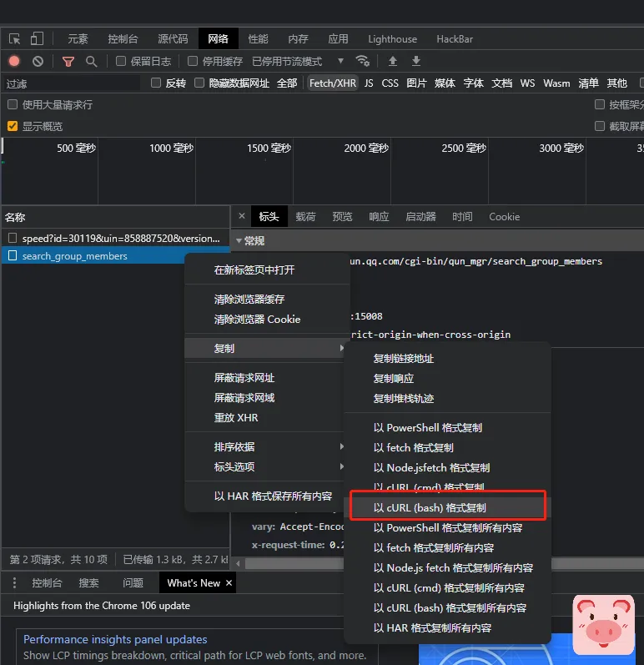Filter requests by WS type
The height and width of the screenshot is (665, 644).
point(527,83)
